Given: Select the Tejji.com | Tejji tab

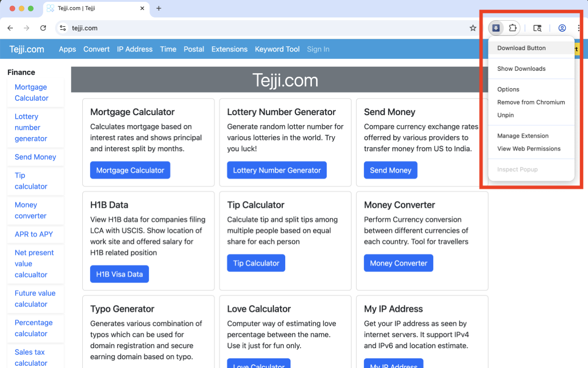Looking at the screenshot, I should [96, 9].
